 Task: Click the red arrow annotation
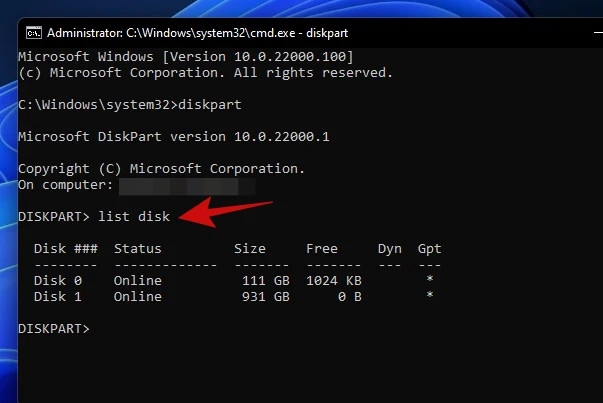click(x=226, y=212)
